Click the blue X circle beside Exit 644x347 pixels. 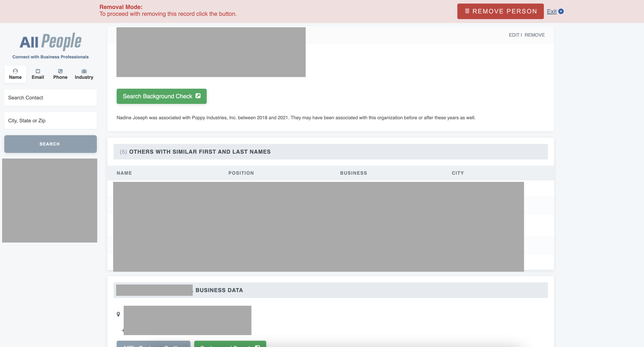561,11
